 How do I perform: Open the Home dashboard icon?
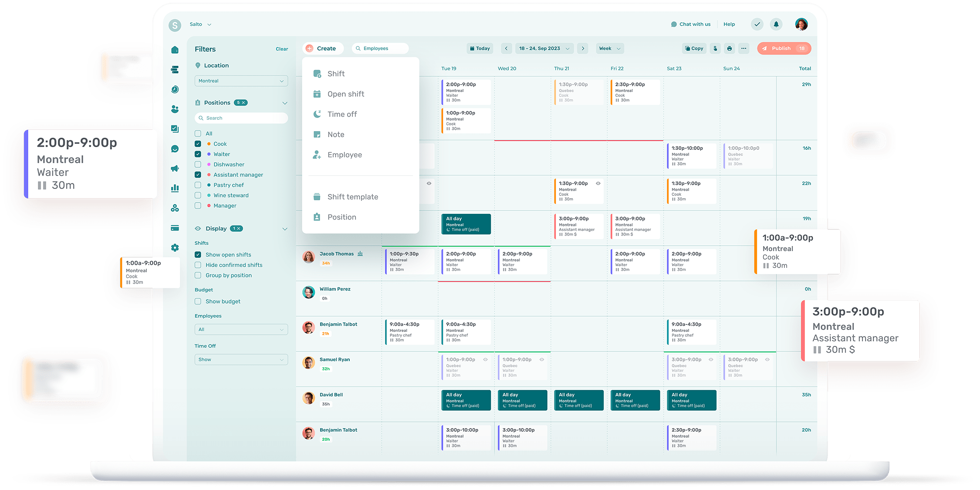[175, 50]
